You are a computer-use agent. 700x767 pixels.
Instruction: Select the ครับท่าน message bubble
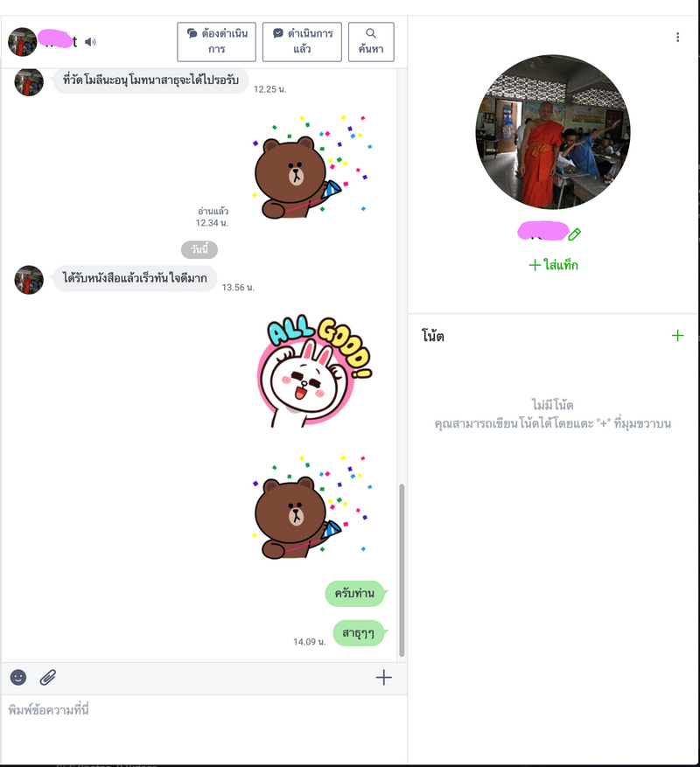[355, 593]
